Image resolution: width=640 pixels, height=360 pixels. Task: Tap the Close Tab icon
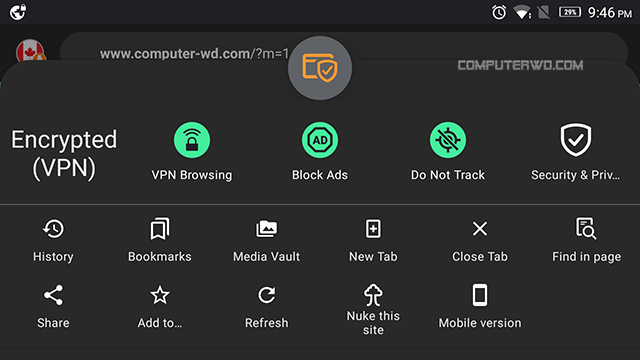(480, 229)
